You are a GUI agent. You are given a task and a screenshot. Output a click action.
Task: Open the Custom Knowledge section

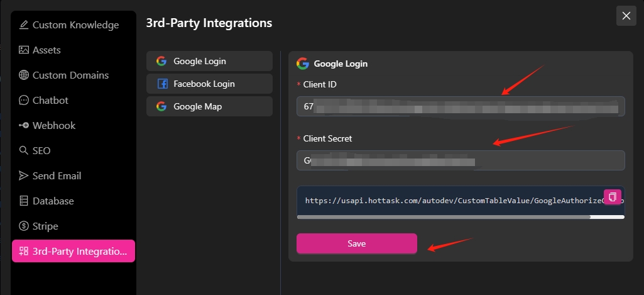(x=74, y=25)
